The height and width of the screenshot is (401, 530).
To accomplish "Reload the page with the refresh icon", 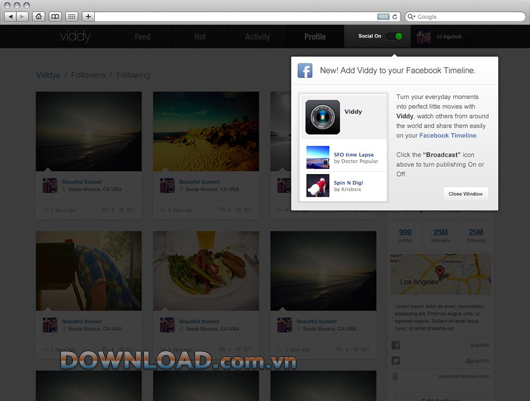I will coord(394,17).
